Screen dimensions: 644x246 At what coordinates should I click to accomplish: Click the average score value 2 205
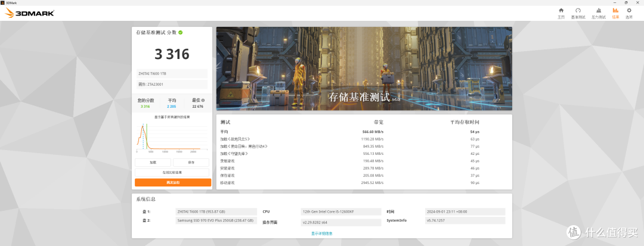pos(172,107)
